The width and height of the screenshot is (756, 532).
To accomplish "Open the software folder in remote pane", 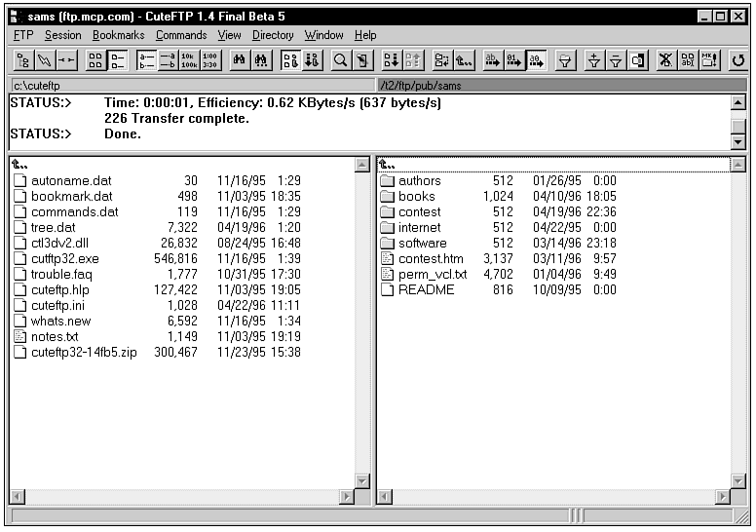I will [422, 243].
